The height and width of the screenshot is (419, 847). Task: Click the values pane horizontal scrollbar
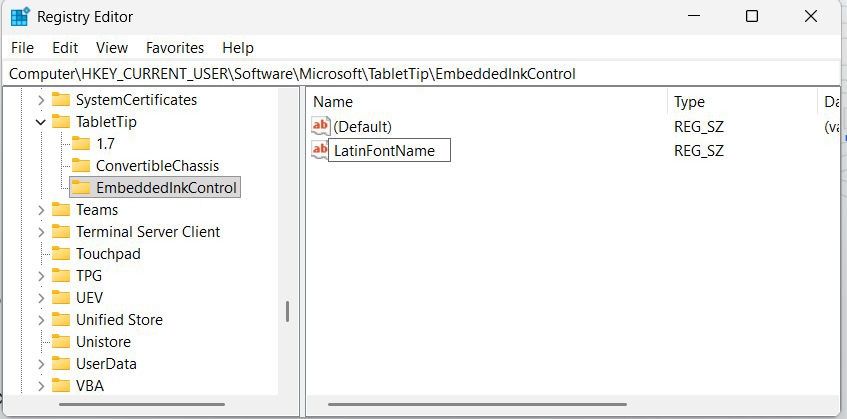click(x=477, y=404)
